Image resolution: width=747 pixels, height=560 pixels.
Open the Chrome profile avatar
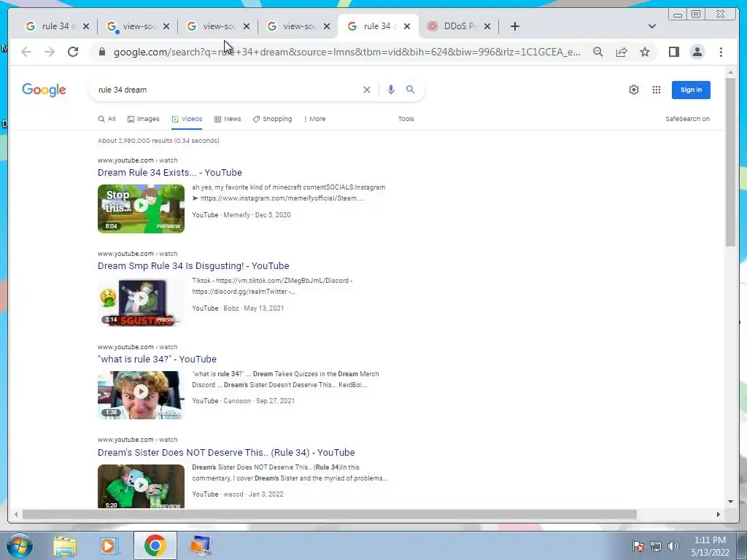tap(697, 52)
